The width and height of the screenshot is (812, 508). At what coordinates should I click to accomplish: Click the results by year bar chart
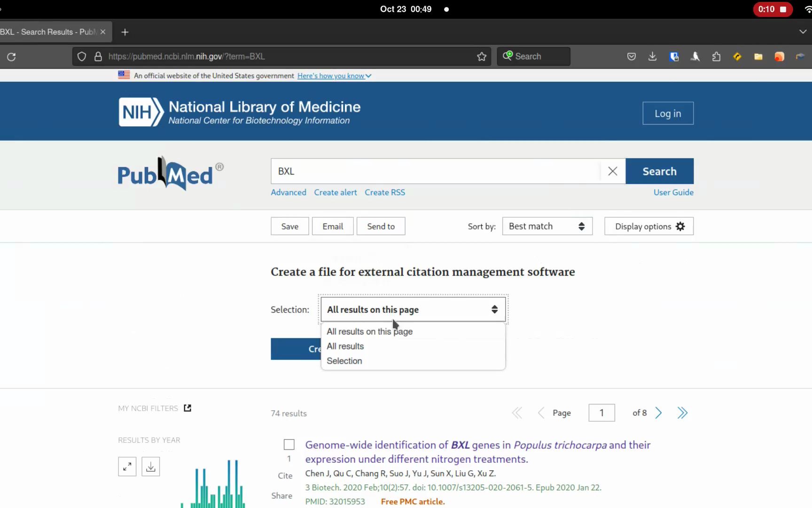(x=213, y=484)
